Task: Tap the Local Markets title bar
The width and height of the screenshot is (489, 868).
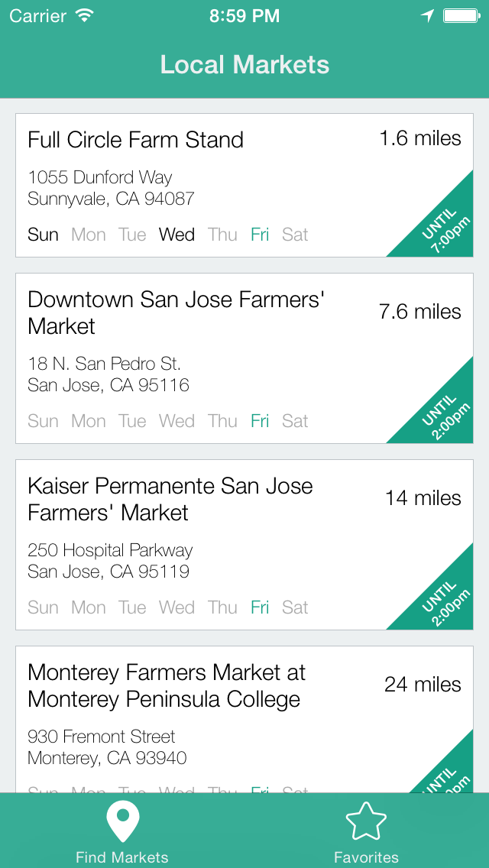Action: coord(244,64)
